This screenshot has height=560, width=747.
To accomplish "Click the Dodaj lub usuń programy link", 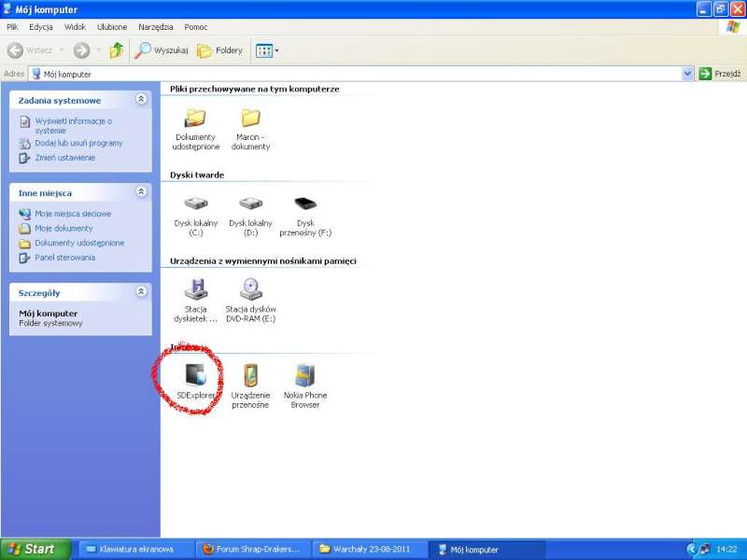I will (78, 143).
